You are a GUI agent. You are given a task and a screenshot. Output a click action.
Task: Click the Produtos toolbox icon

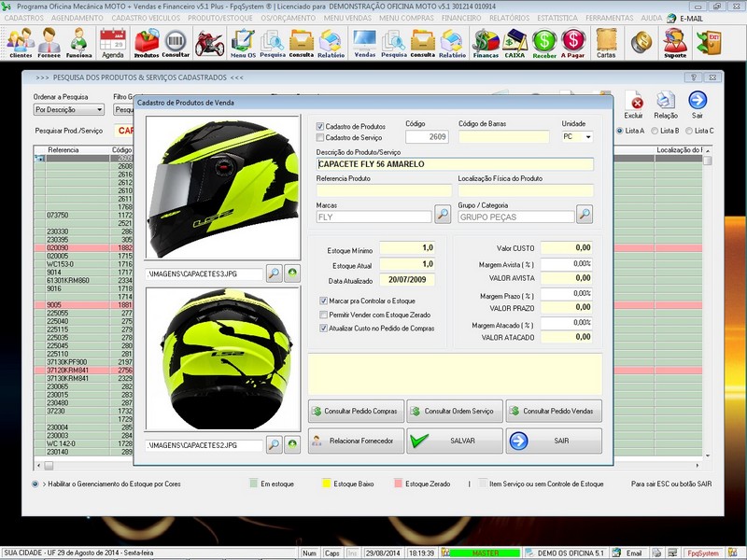click(x=147, y=42)
